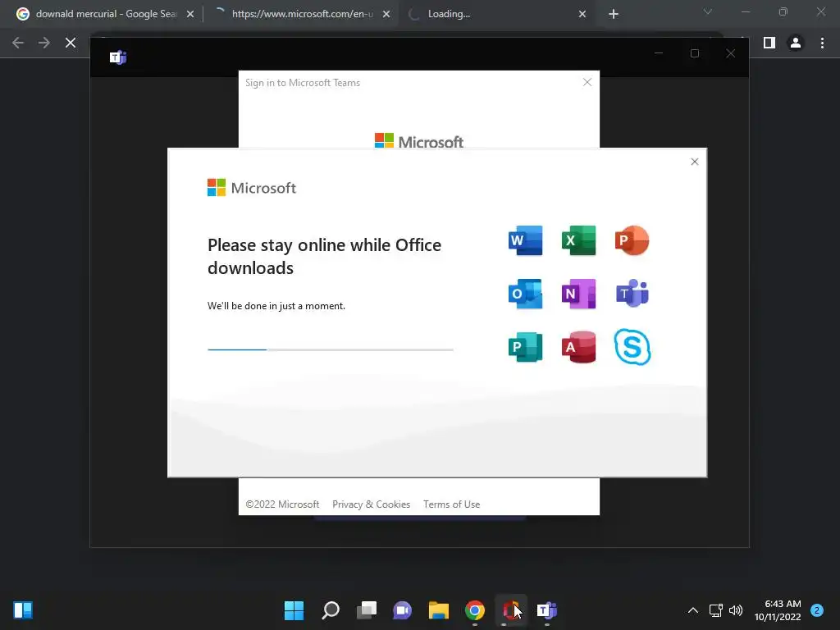
Task: Close the microsoft.com tab
Action: coord(386,15)
